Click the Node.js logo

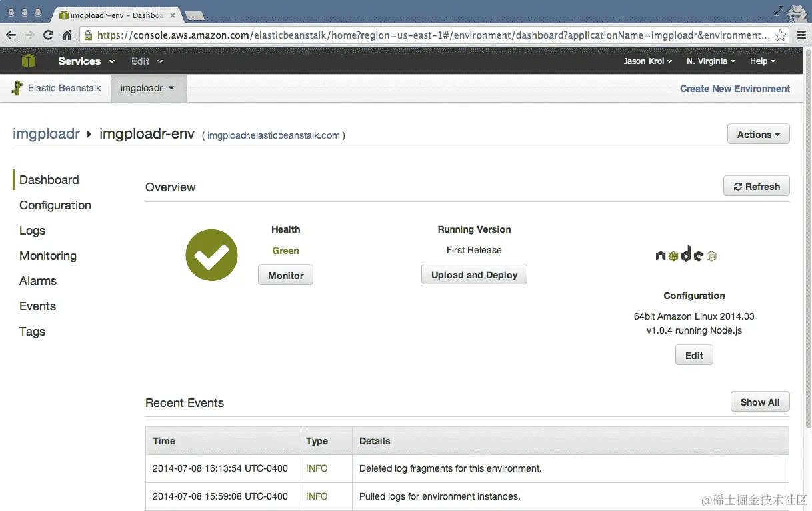pyautogui.click(x=686, y=255)
